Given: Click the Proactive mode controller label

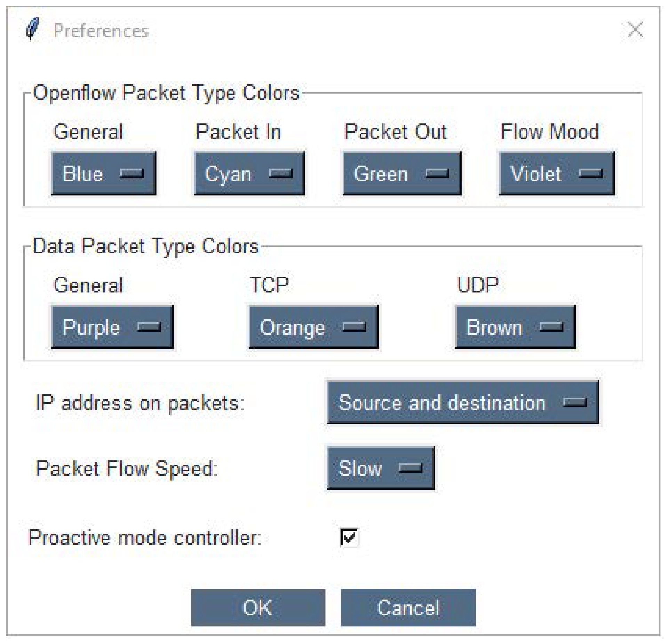Looking at the screenshot, I should (145, 538).
